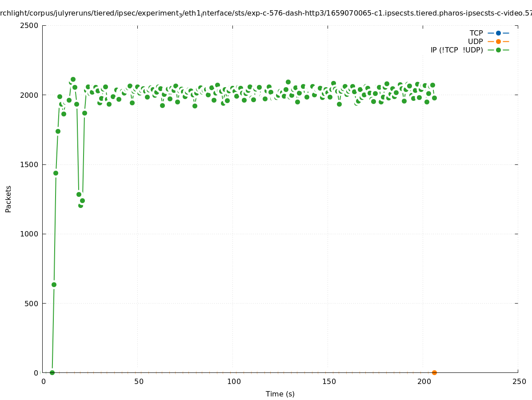Click the 100 tick label on x-axis

[x=233, y=381]
